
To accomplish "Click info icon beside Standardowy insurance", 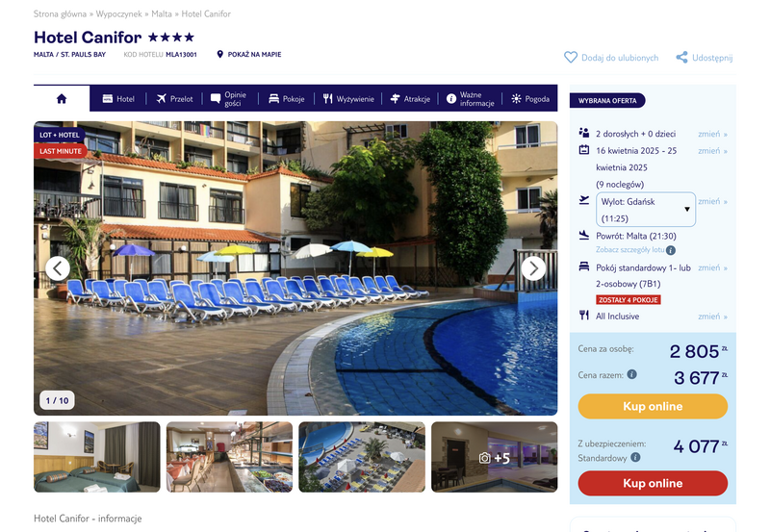I will coord(635,457).
